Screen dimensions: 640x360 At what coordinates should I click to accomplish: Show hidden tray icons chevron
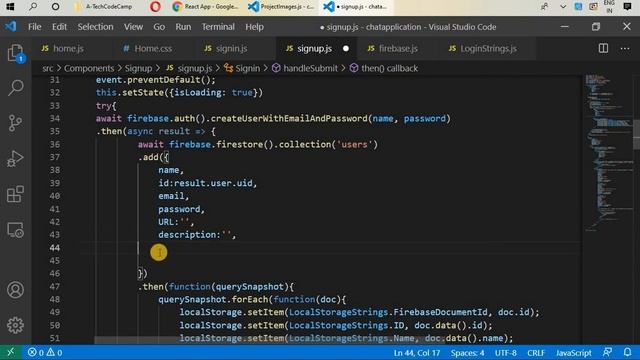pos(563,7)
